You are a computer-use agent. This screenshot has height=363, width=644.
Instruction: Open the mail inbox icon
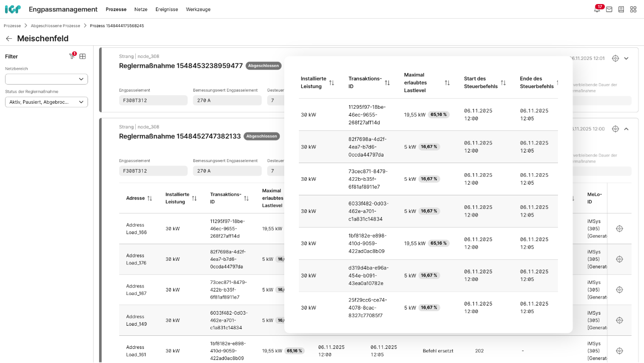(609, 10)
